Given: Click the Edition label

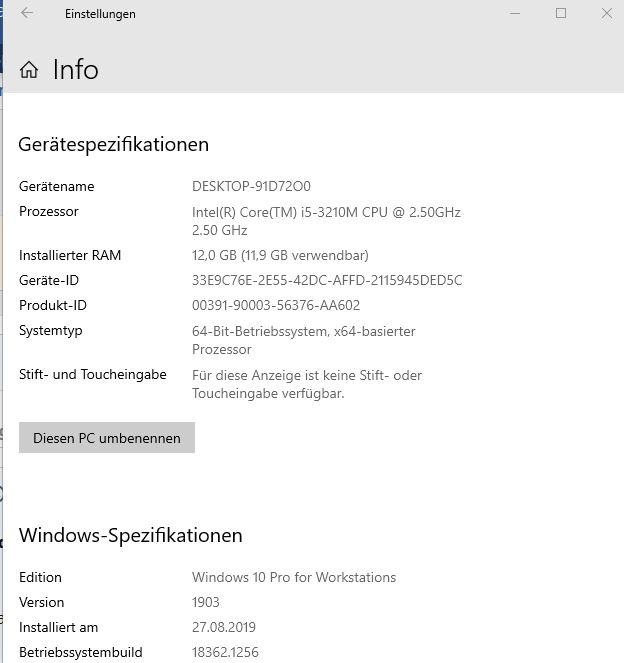Looking at the screenshot, I should 40,577.
